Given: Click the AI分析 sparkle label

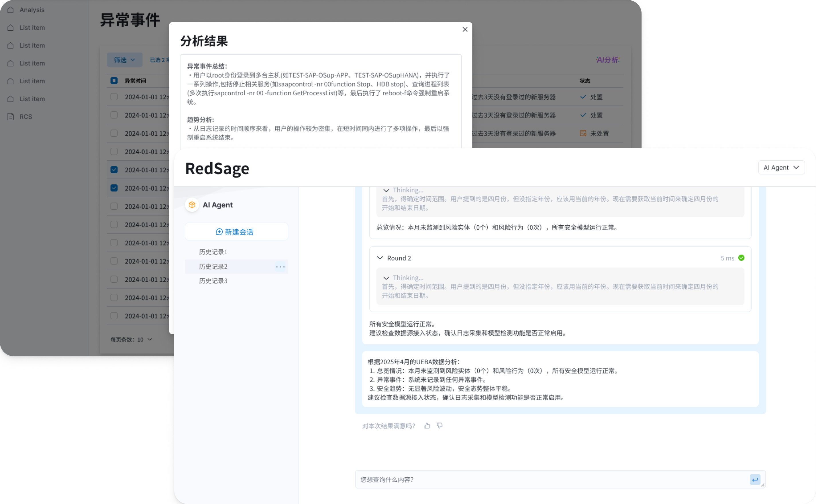Looking at the screenshot, I should (608, 60).
